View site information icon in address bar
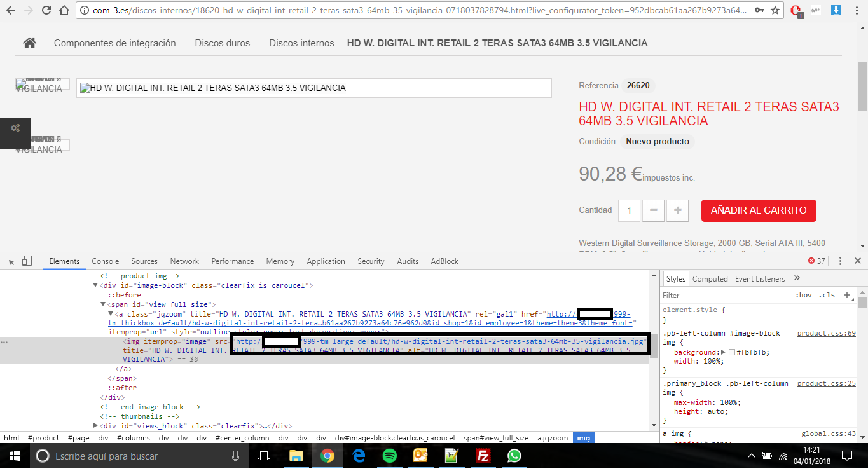The image size is (868, 471). coord(84,10)
